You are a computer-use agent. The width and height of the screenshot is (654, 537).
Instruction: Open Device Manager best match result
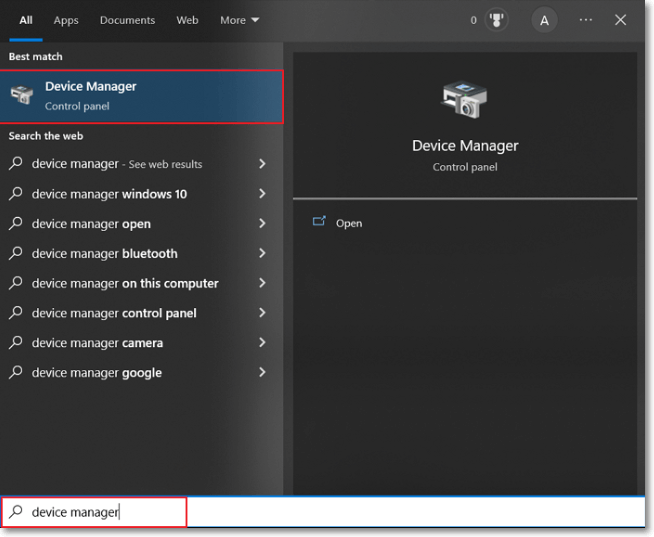point(141,97)
